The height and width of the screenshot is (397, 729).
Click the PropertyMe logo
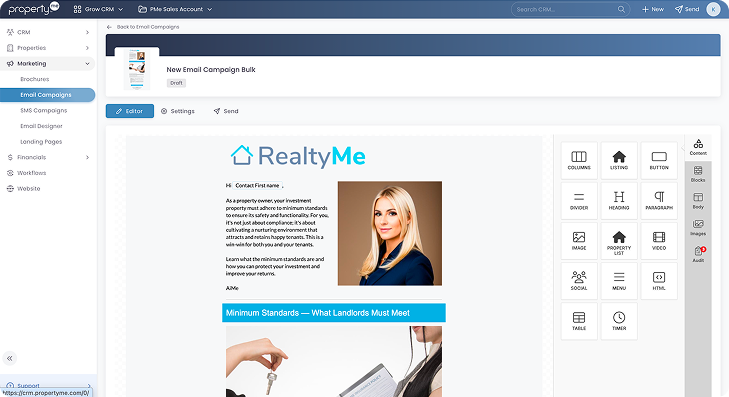(33, 9)
